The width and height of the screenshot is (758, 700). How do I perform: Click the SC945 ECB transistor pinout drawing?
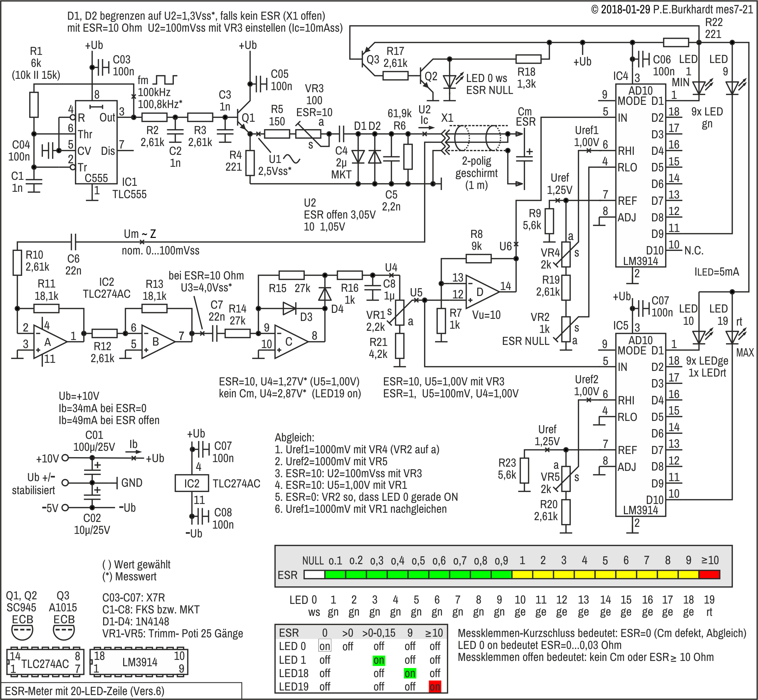tap(22, 632)
